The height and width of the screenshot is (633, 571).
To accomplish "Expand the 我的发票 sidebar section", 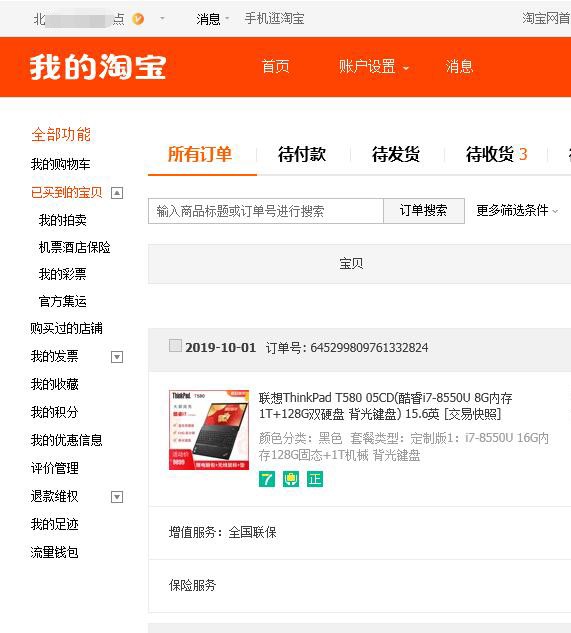I will 117,357.
